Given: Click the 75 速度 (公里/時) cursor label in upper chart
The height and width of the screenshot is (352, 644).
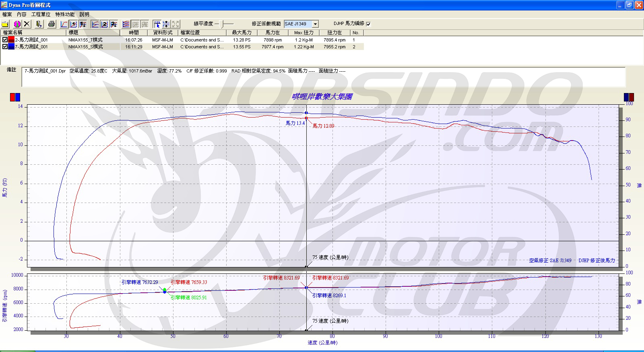Looking at the screenshot, I should pyautogui.click(x=330, y=257).
